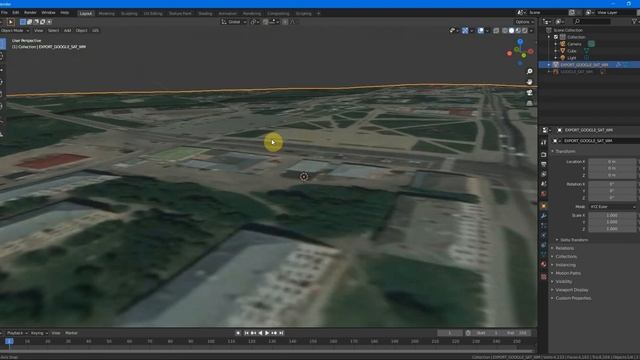Select EXPORT_GOOGLE_SAT_WM in outliner

tap(584, 65)
